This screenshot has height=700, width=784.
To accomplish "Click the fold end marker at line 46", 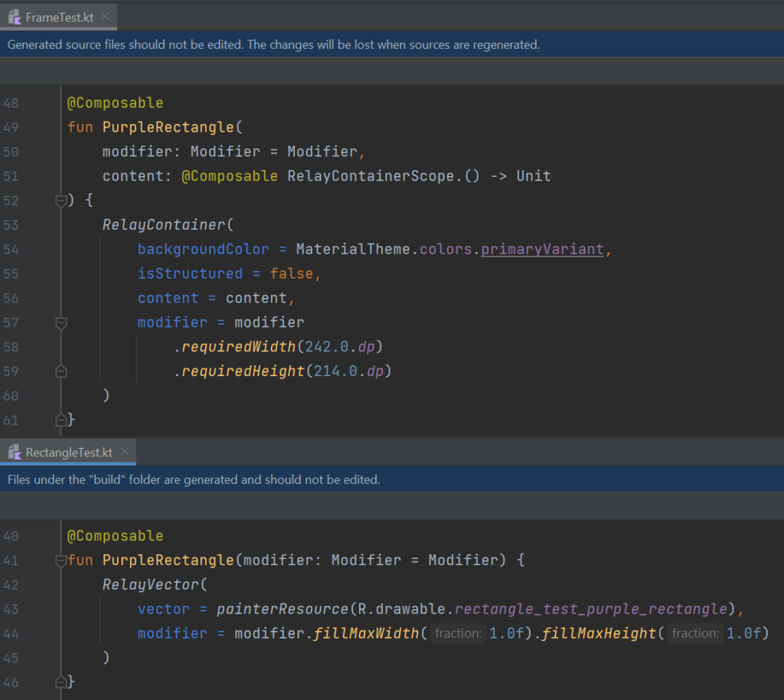I will click(61, 682).
